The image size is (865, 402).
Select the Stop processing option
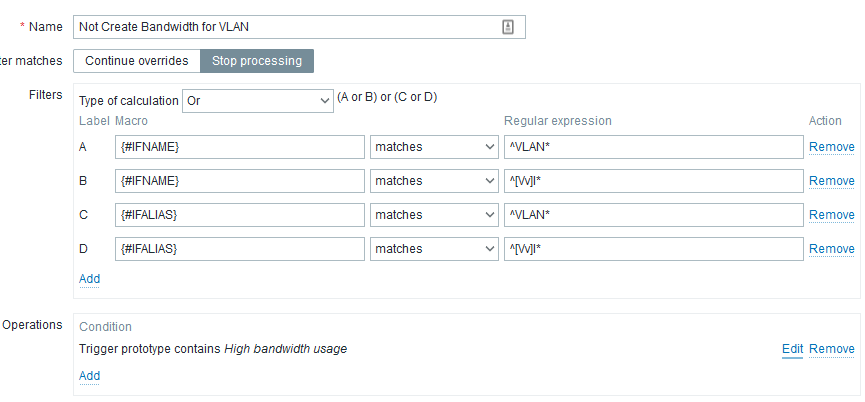click(x=257, y=61)
